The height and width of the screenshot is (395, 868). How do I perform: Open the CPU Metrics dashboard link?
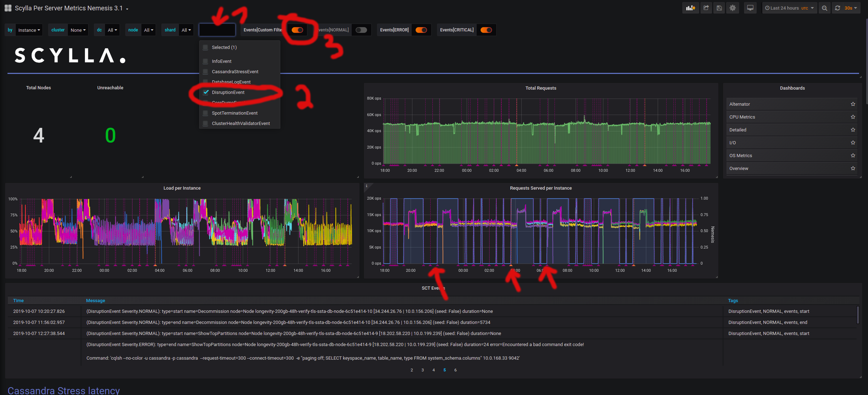pyautogui.click(x=742, y=117)
